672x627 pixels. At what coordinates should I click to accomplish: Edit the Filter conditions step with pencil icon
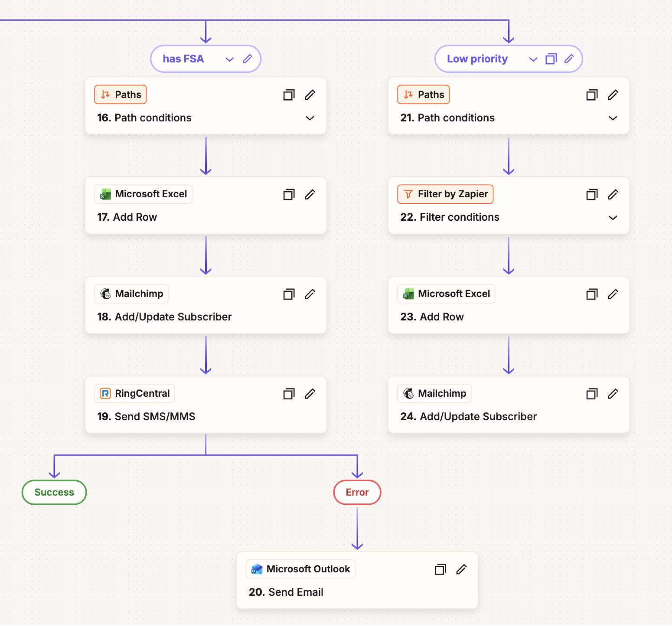613,194
